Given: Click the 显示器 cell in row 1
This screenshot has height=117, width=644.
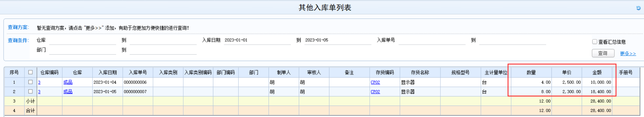Looking at the screenshot, I should pos(420,82).
